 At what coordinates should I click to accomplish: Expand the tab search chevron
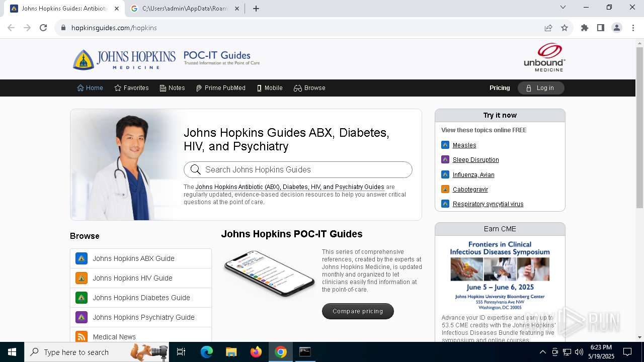563,7
